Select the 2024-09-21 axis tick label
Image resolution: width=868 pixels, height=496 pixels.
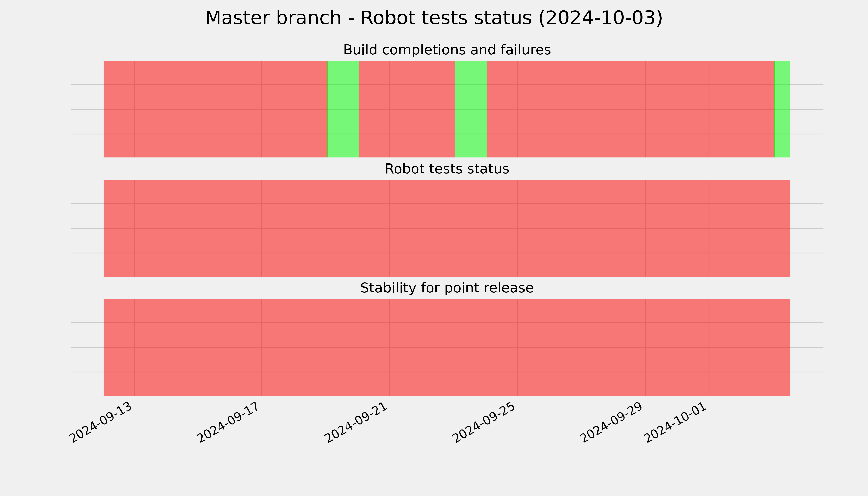(357, 422)
